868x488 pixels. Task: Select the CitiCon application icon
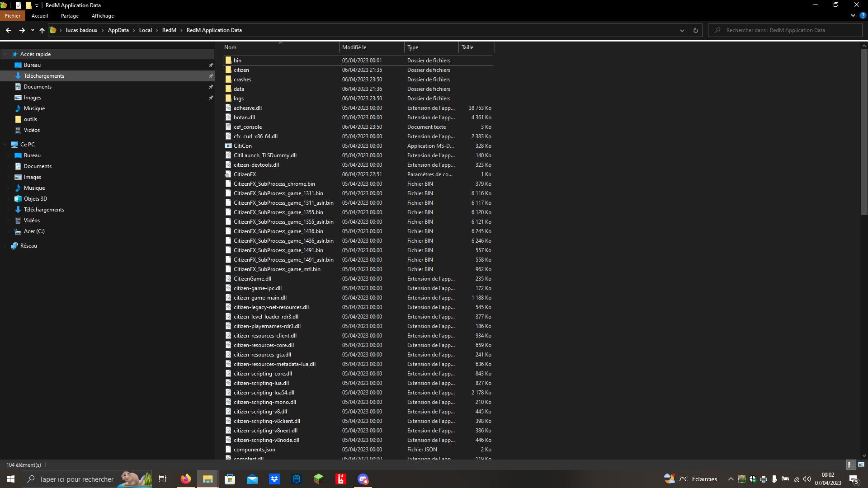point(228,145)
